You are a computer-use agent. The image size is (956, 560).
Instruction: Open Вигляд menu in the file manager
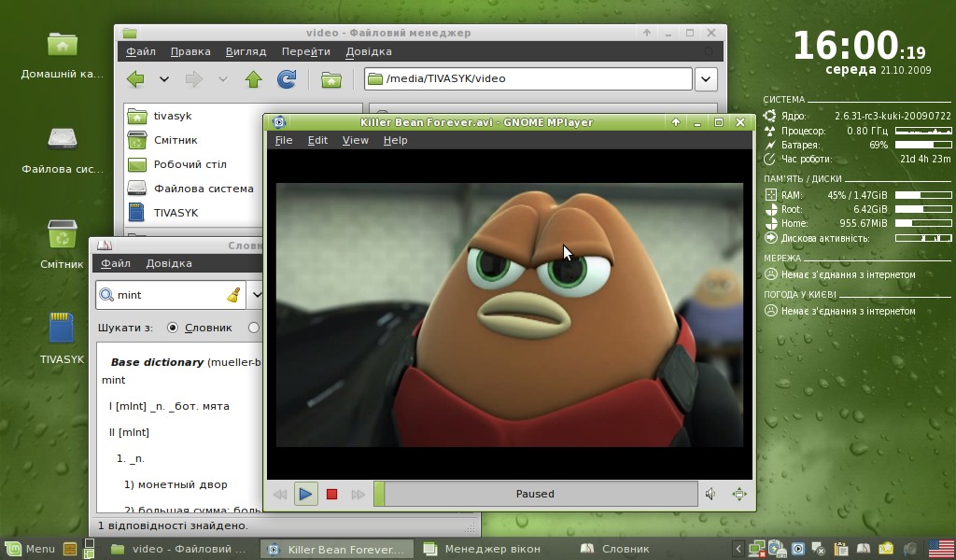pyautogui.click(x=246, y=51)
